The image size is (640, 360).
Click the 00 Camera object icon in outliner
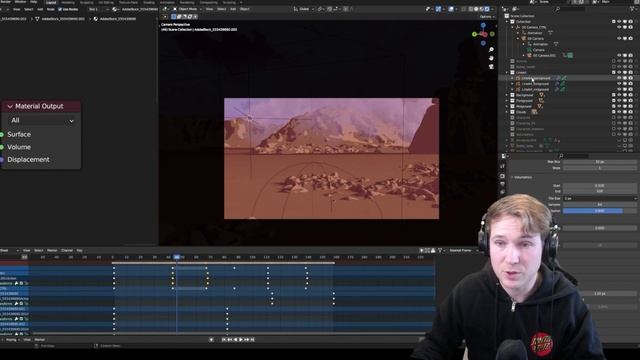tap(524, 38)
